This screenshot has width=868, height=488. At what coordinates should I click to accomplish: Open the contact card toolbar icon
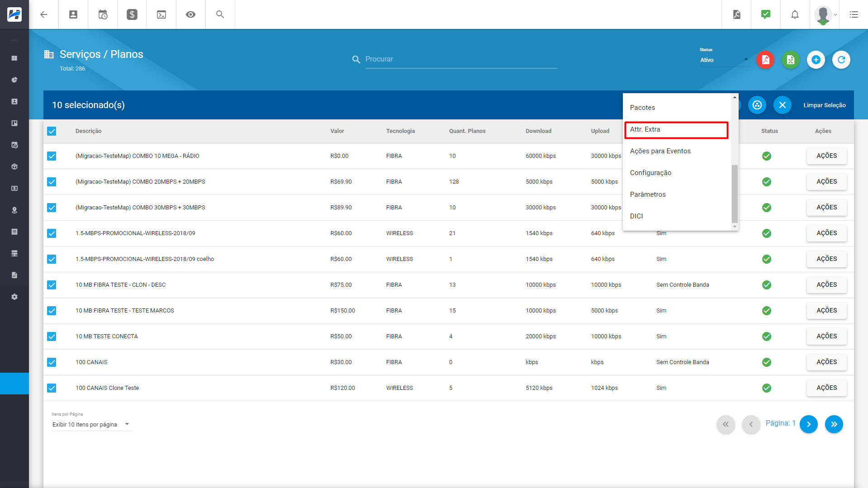click(73, 14)
